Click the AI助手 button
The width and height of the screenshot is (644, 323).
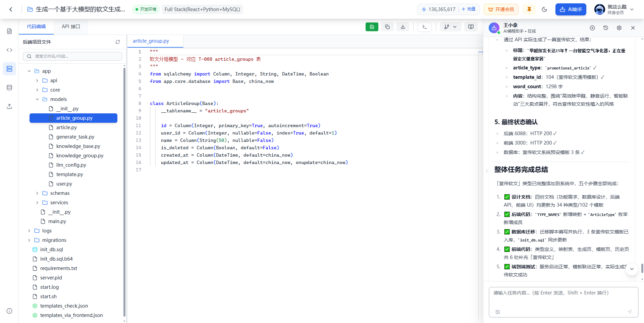(571, 9)
